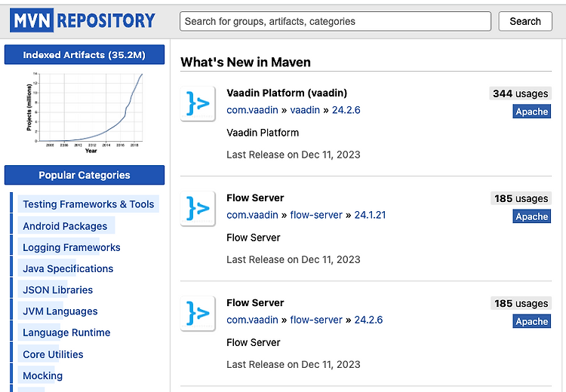The image size is (566, 392).
Task: Click the vaadin artifact link
Action: tap(305, 110)
